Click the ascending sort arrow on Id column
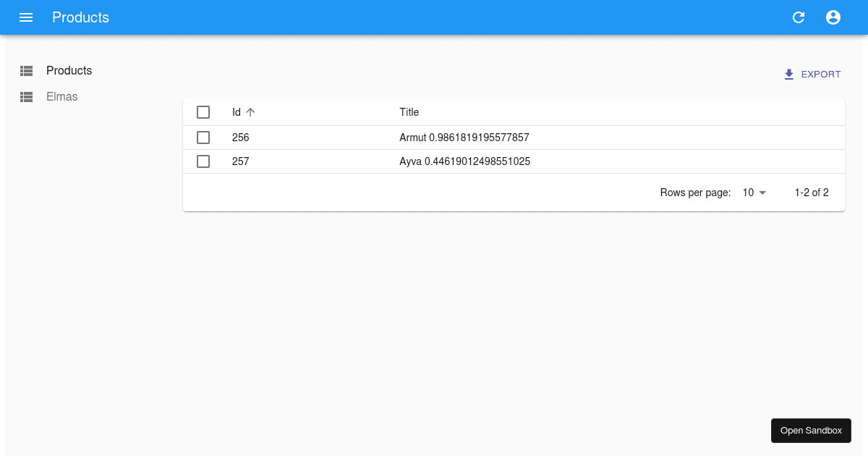This screenshot has width=868, height=456. pyautogui.click(x=250, y=112)
